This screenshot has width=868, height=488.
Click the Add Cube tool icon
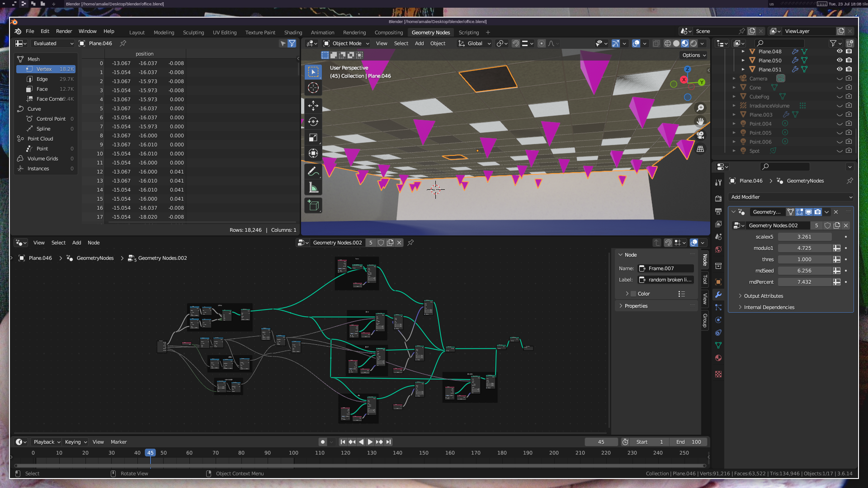313,206
